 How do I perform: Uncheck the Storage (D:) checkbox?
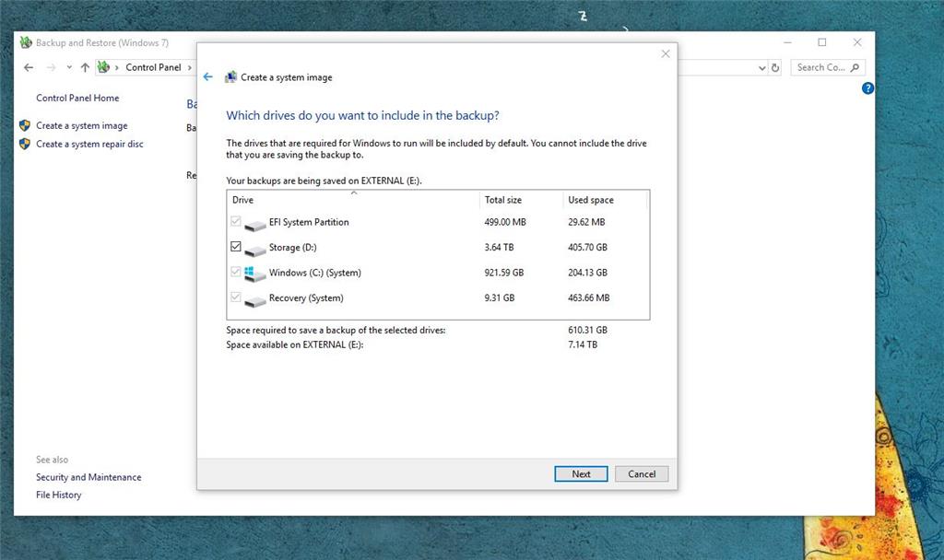point(235,247)
